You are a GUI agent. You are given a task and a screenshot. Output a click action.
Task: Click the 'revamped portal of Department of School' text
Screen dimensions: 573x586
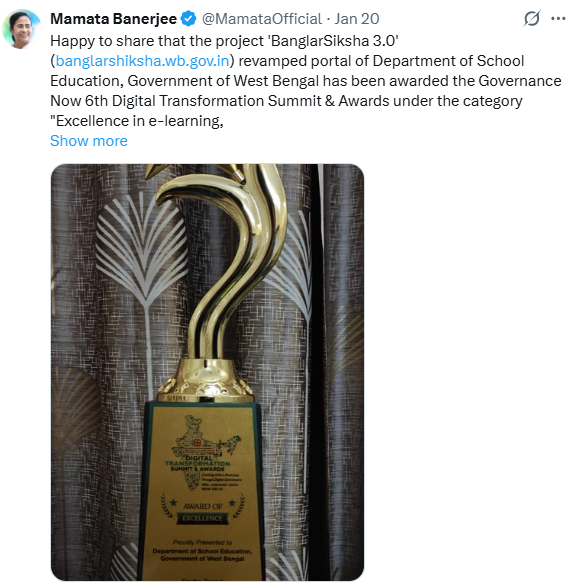[381, 61]
